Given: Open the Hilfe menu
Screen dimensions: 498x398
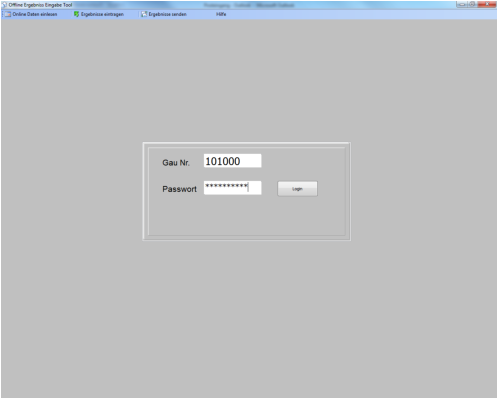Looking at the screenshot, I should pos(221,14).
